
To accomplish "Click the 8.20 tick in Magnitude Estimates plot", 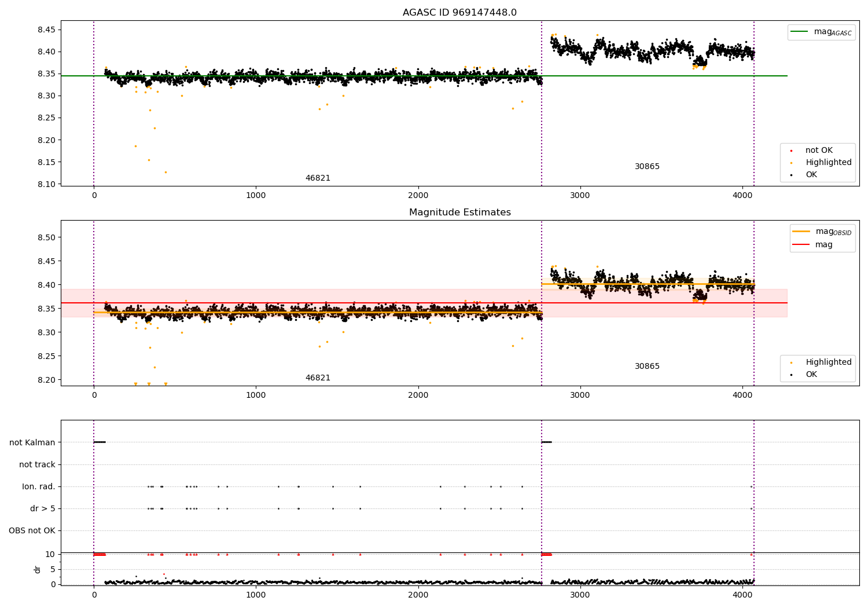I will pyautogui.click(x=46, y=380).
